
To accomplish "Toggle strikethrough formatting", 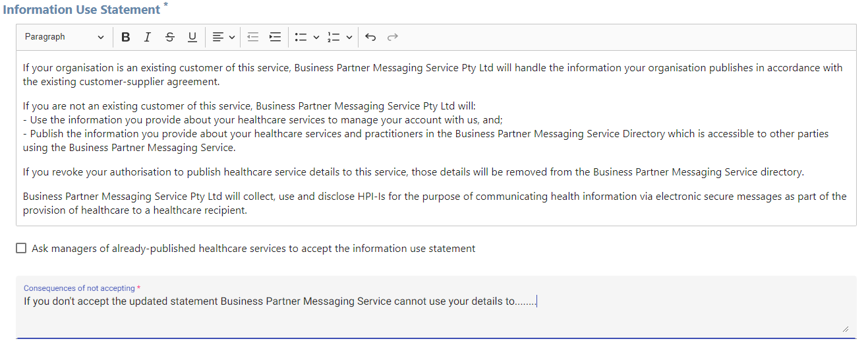I will pyautogui.click(x=170, y=38).
